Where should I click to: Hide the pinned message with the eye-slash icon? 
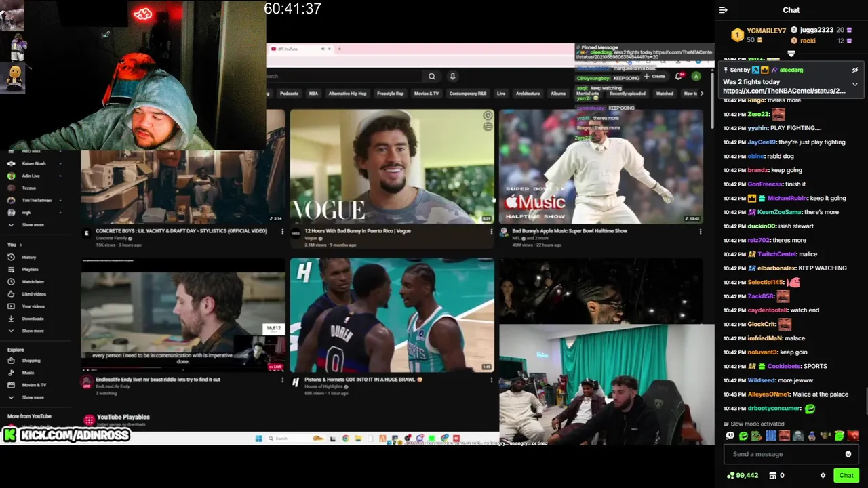(854, 70)
